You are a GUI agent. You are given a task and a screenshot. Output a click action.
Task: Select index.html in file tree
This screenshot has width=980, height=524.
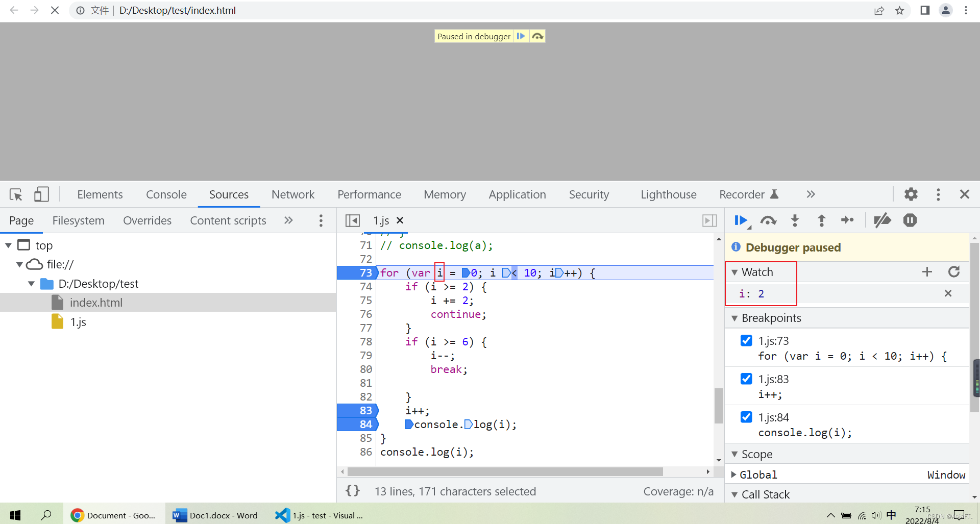(96, 303)
